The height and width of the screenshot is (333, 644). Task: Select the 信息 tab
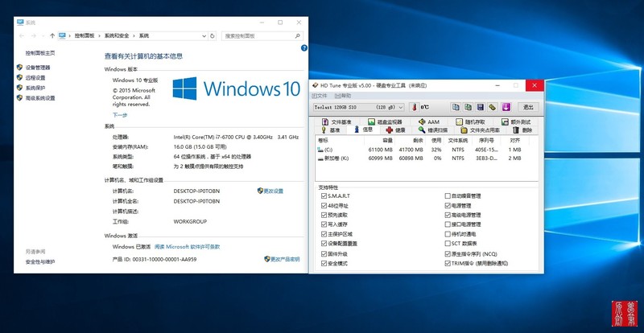pos(363,129)
